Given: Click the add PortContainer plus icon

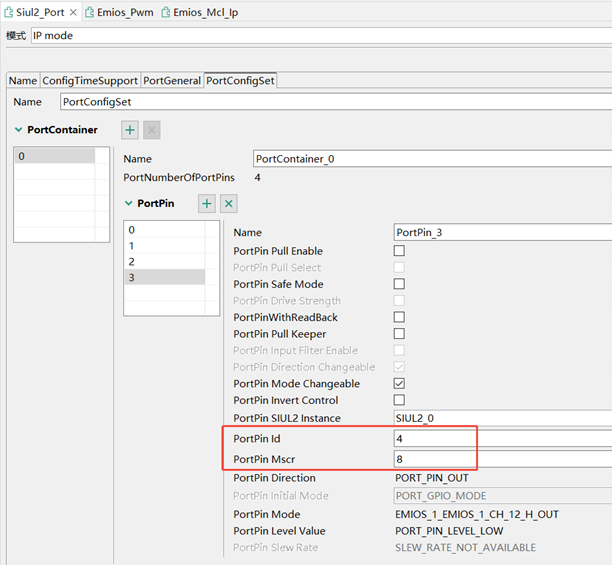Looking at the screenshot, I should point(130,130).
